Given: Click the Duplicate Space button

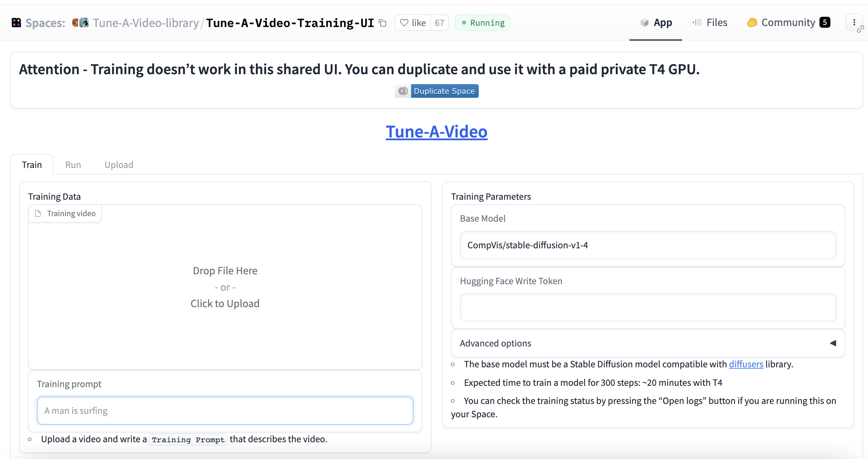Looking at the screenshot, I should 444,91.
